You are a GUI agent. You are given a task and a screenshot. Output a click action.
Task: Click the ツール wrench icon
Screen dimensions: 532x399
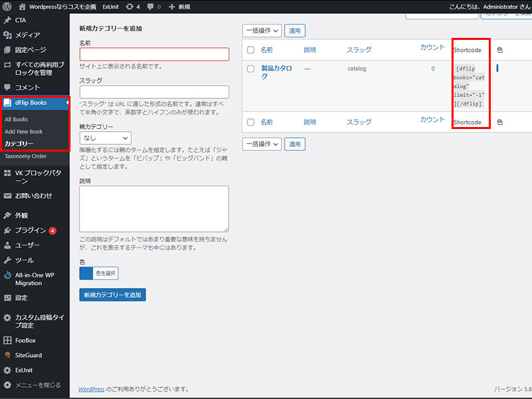pyautogui.click(x=7, y=260)
